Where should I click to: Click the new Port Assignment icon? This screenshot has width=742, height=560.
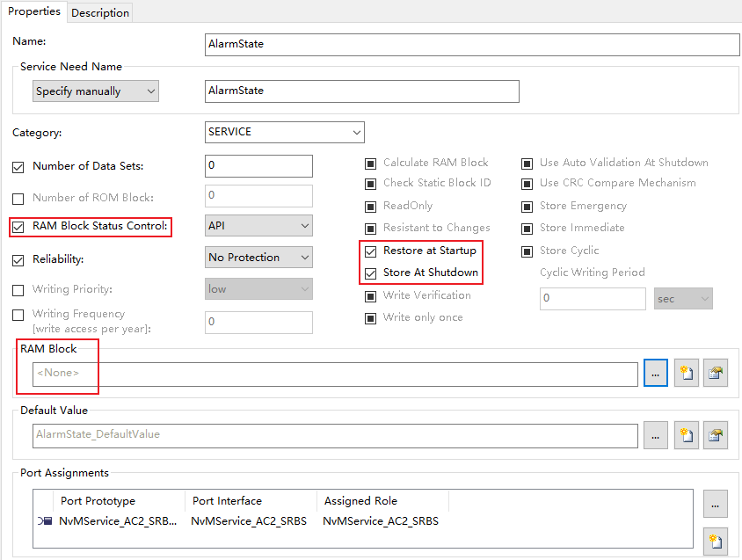(716, 541)
